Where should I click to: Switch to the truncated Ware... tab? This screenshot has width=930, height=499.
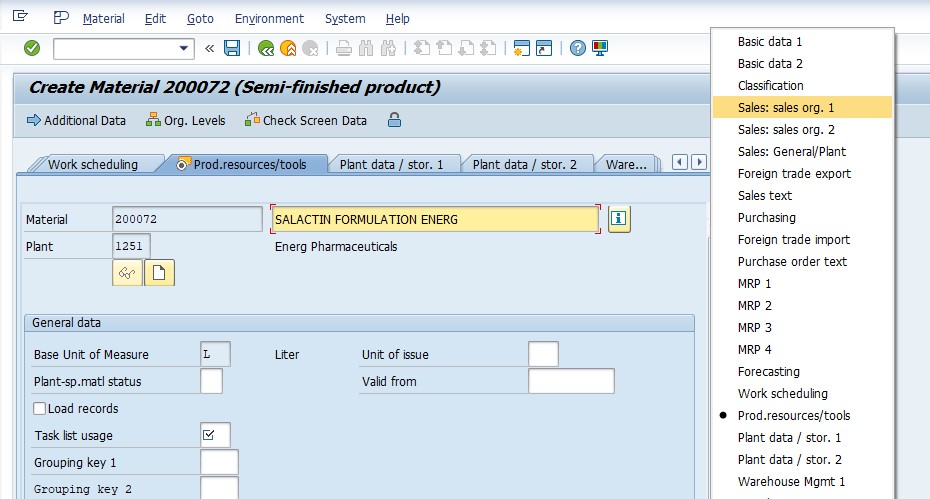pos(626,164)
